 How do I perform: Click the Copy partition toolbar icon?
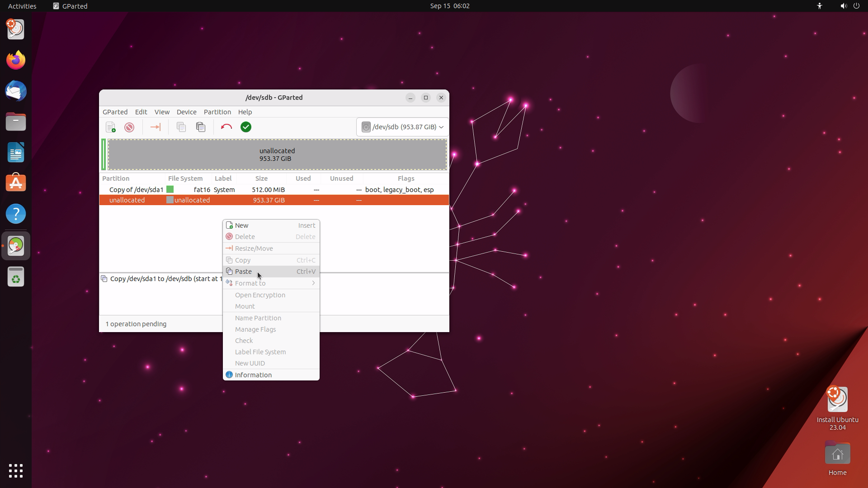tap(181, 127)
